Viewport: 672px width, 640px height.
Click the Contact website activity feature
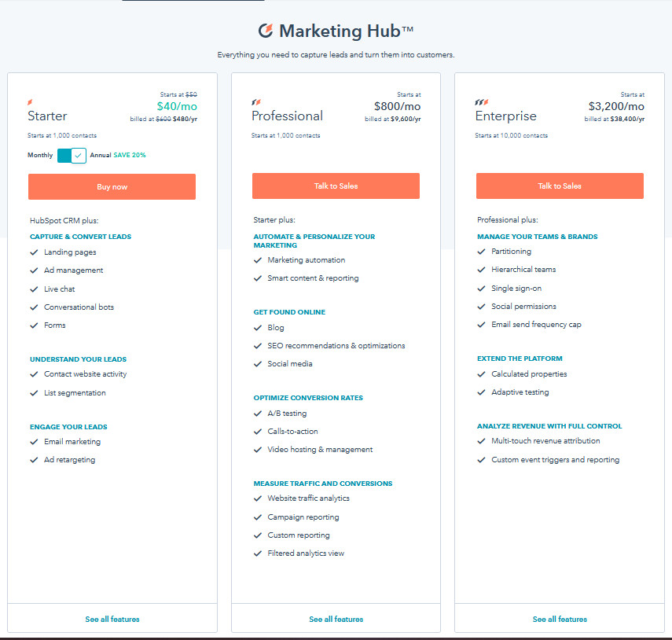[x=86, y=373]
